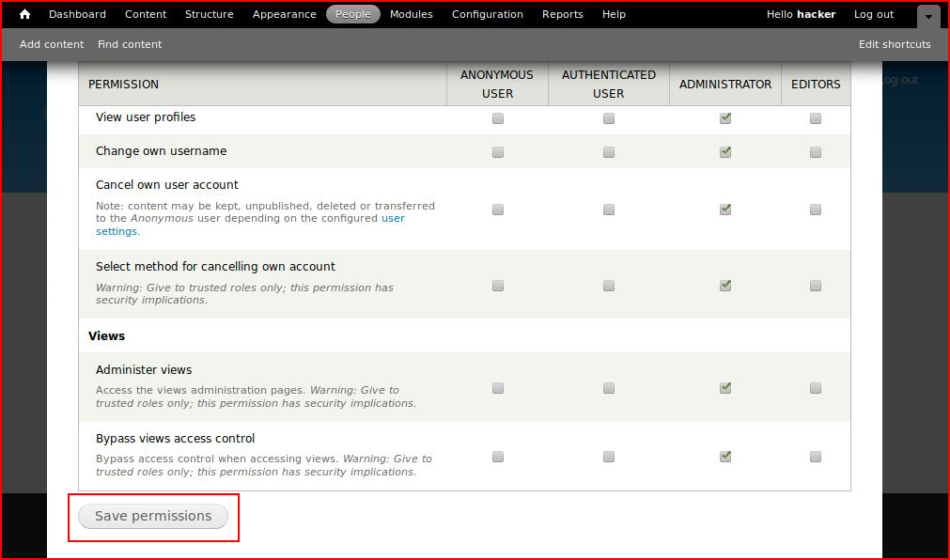Image resolution: width=950 pixels, height=560 pixels.
Task: Click the 'Bypass views access control' label
Action: (x=175, y=438)
